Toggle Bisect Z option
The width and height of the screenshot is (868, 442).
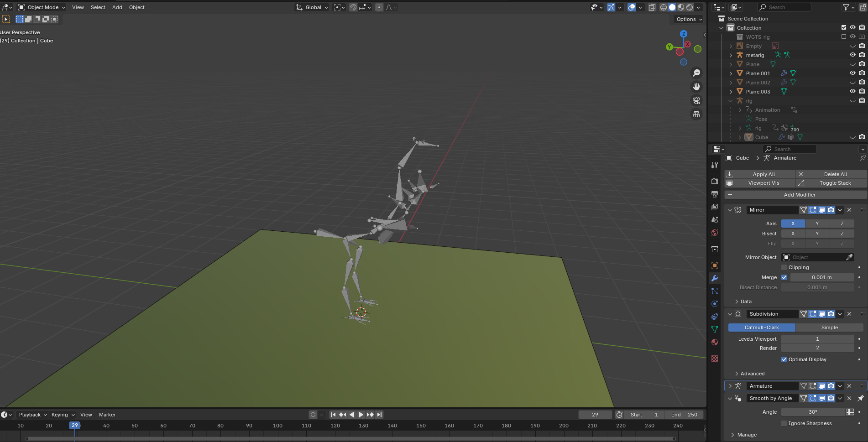[842, 234]
